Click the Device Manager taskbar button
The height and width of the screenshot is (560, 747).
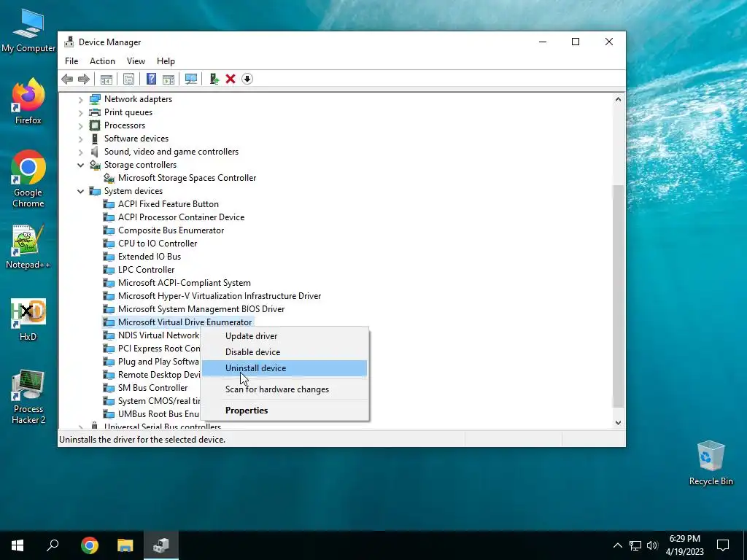pyautogui.click(x=161, y=545)
